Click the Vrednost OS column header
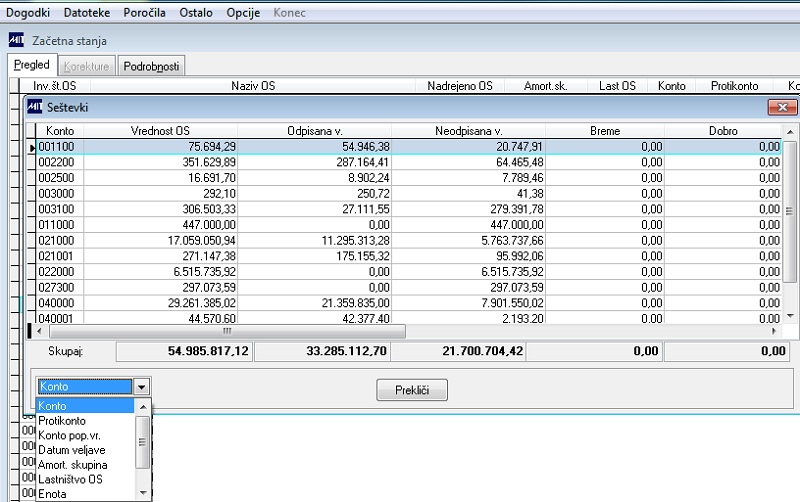The width and height of the screenshot is (800, 502). [160, 131]
